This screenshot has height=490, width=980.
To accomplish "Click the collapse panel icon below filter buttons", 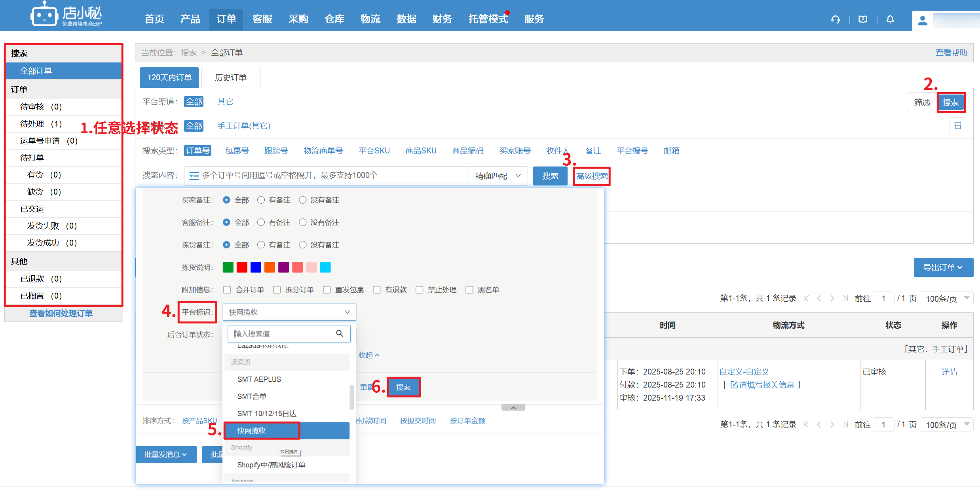I will pos(957,126).
